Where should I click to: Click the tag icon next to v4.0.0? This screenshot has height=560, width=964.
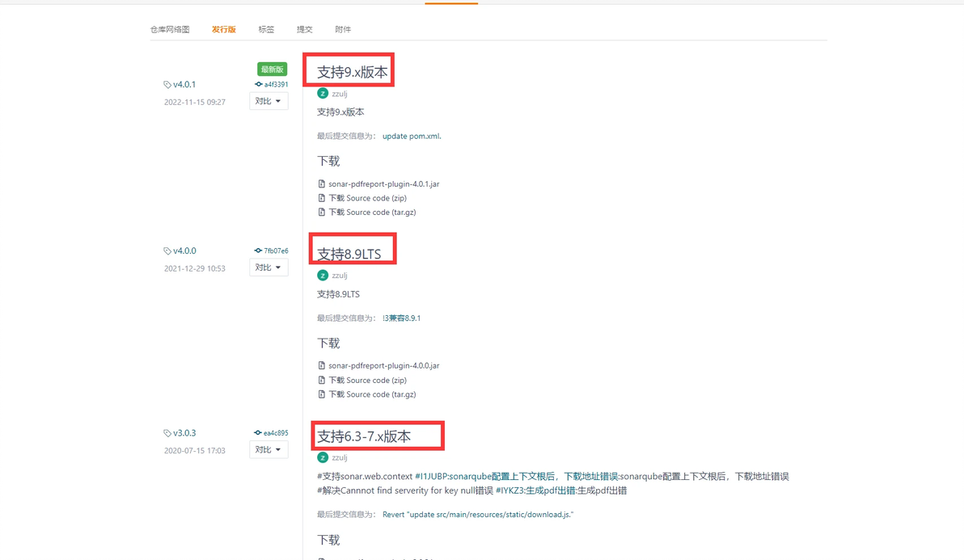click(x=167, y=251)
